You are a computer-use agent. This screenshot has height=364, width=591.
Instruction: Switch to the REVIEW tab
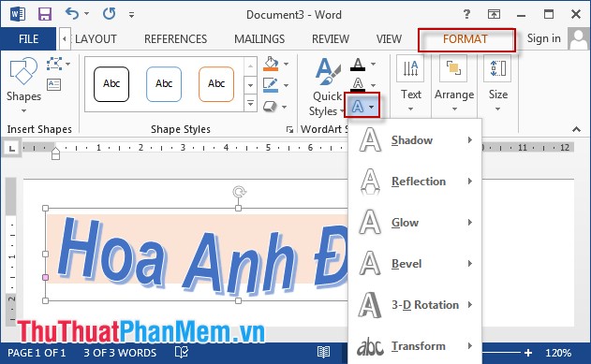[331, 38]
